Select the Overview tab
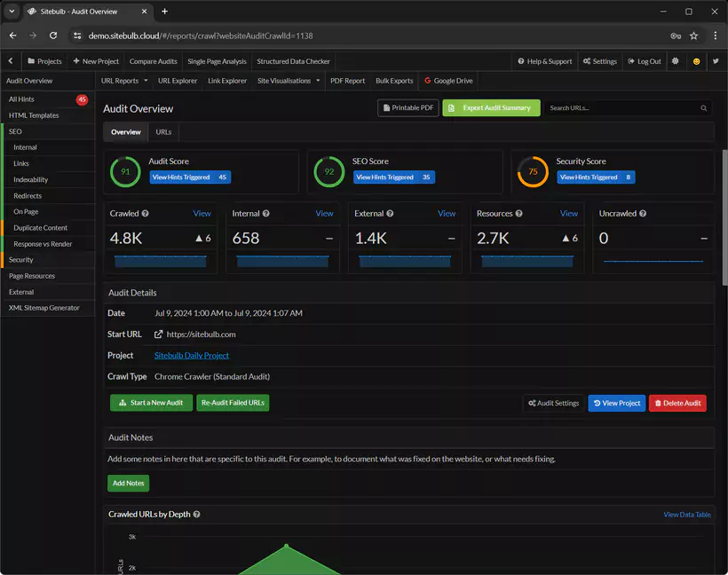Image resolution: width=728 pixels, height=575 pixels. 126,132
